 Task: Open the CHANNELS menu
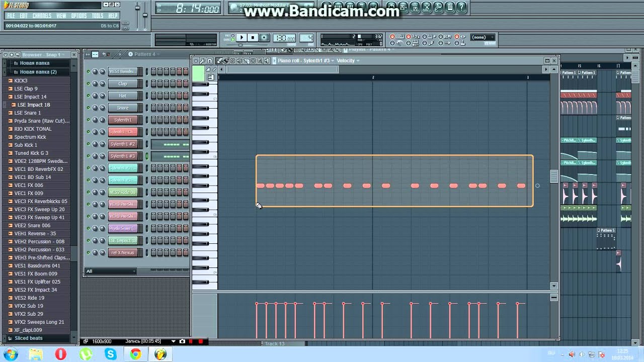[42, 16]
